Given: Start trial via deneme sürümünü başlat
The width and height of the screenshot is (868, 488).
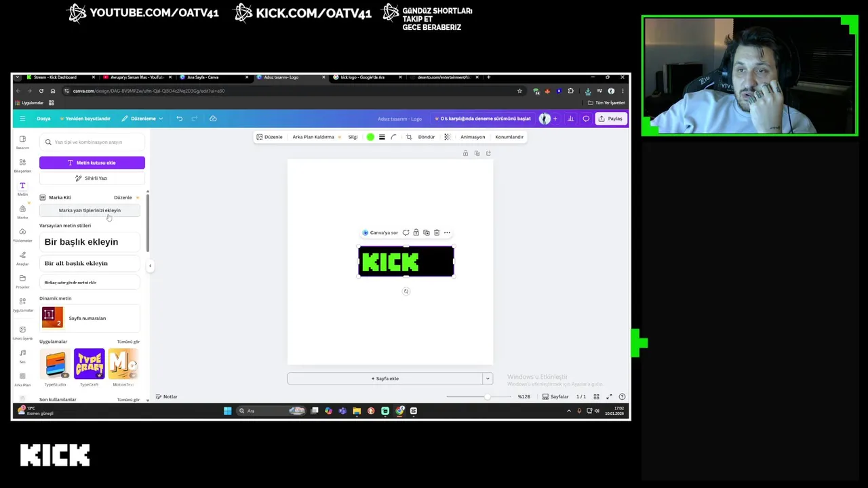Looking at the screenshot, I should point(482,119).
